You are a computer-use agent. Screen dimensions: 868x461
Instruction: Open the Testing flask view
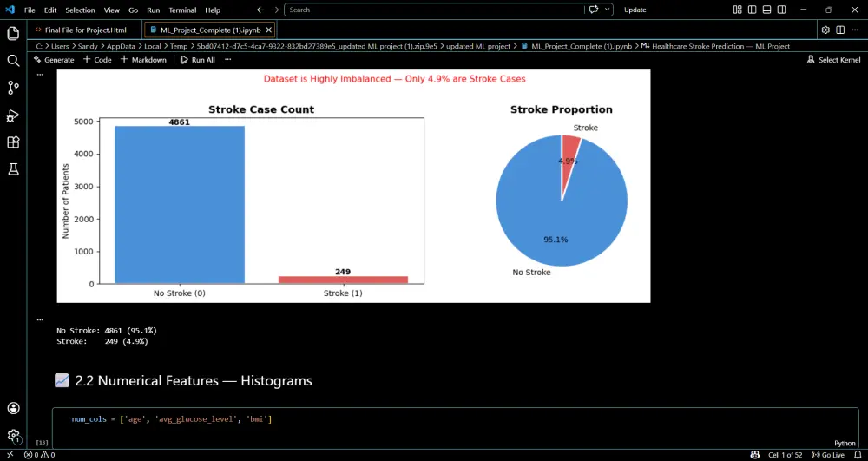13,169
